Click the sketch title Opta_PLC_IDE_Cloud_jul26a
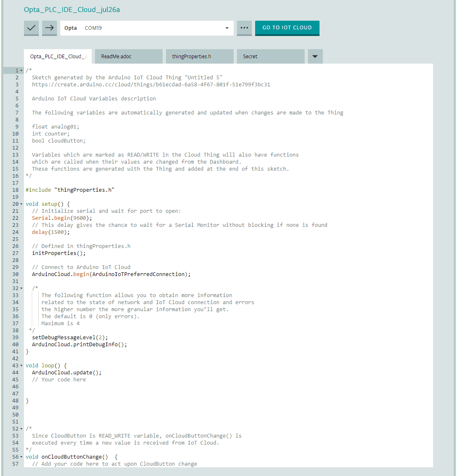Image resolution: width=457 pixels, height=476 pixels. (x=72, y=10)
